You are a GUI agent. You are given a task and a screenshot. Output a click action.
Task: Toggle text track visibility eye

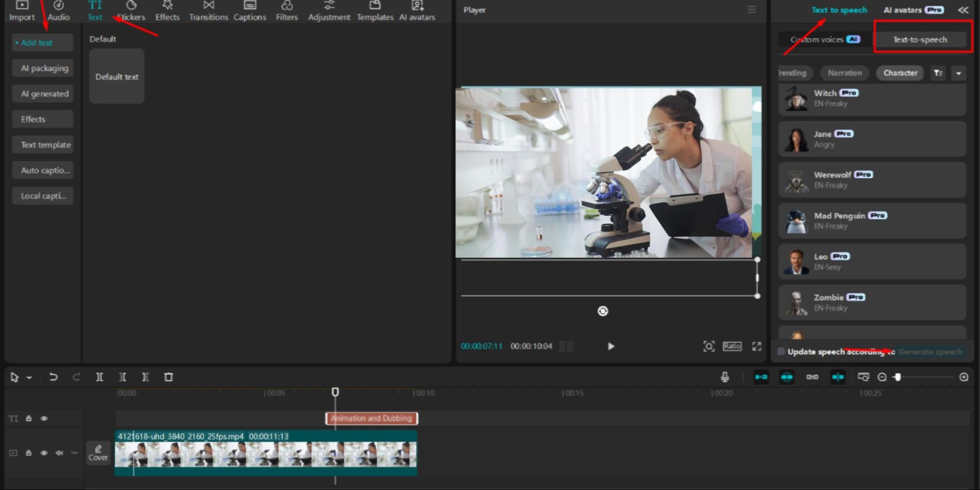coord(44,418)
